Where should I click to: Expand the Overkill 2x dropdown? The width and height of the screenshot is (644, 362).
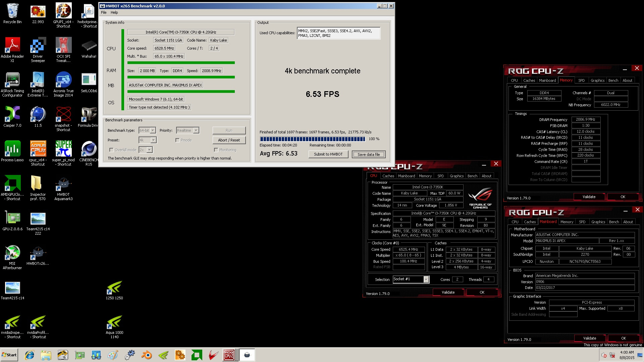point(150,150)
